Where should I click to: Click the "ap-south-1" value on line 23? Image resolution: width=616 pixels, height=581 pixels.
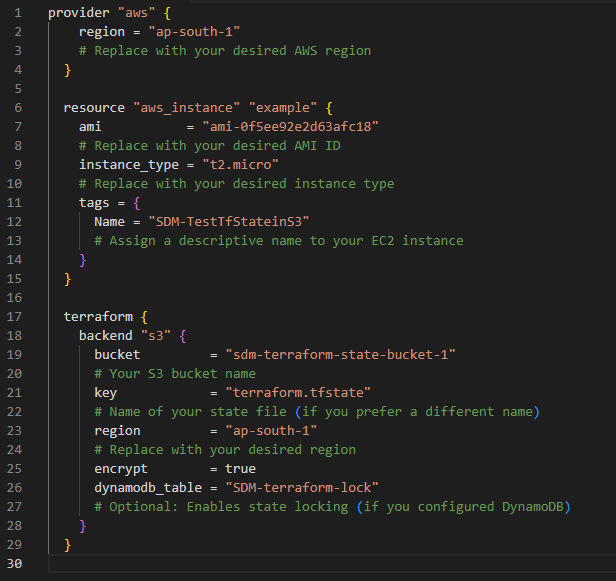pos(271,431)
